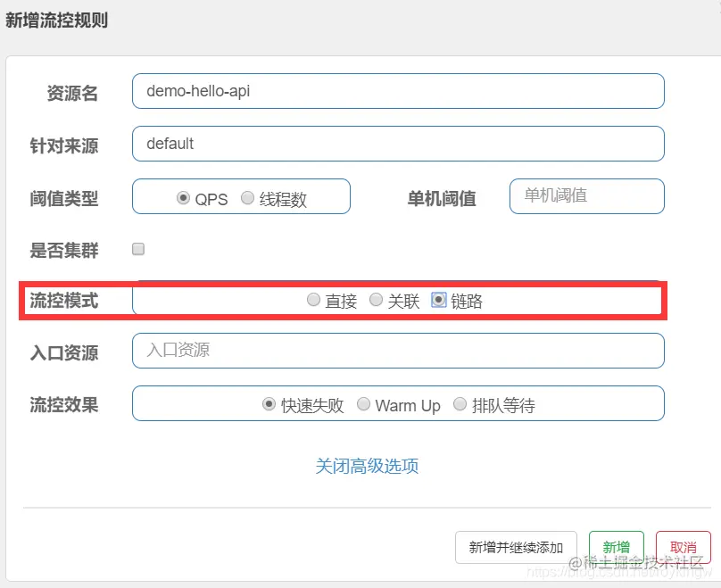The height and width of the screenshot is (588, 721).
Task: Click the red 取消 button
Action: (x=683, y=547)
